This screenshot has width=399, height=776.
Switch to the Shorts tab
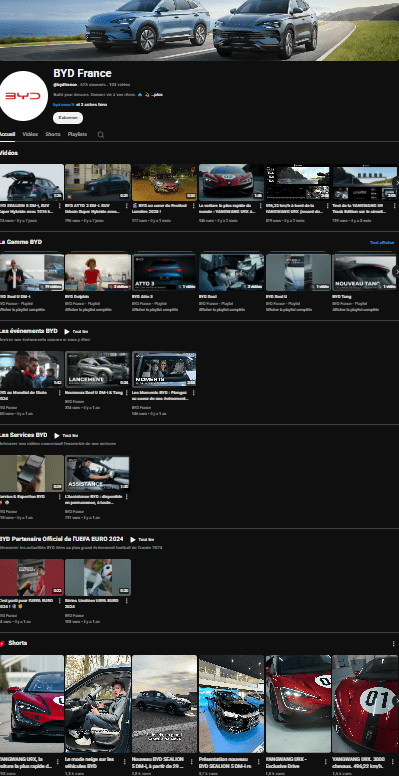tap(53, 134)
